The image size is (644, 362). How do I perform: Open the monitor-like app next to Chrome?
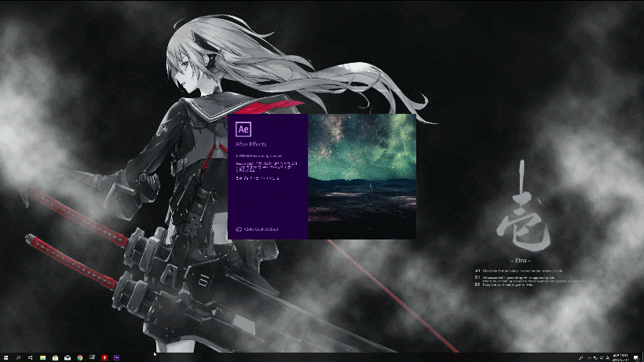pos(92,357)
